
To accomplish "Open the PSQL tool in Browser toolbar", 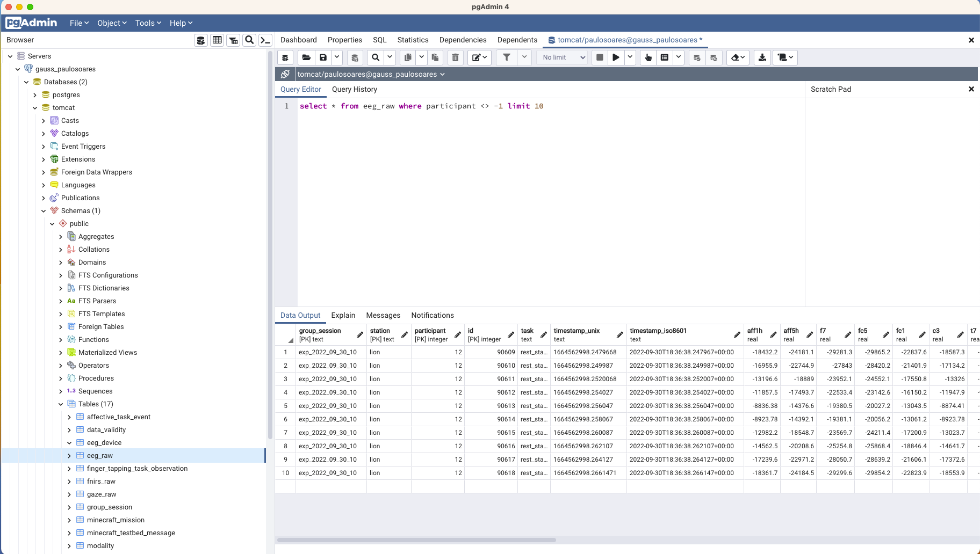I will pos(265,40).
